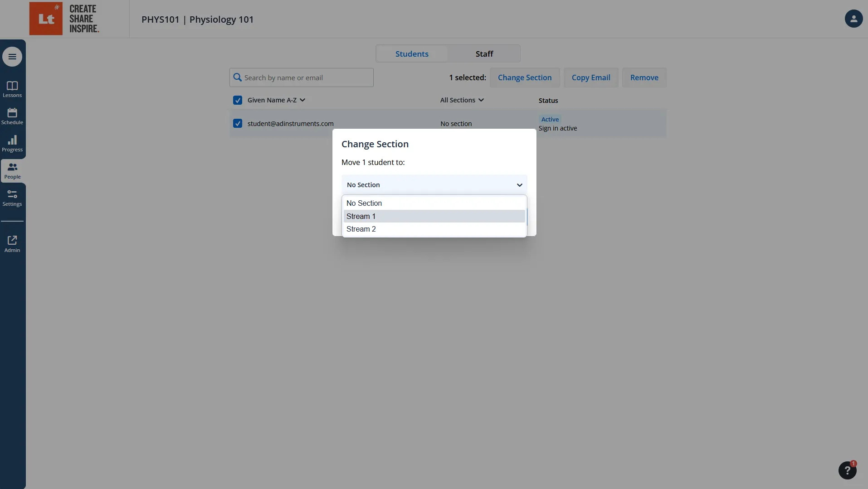Click the Status column header
The image size is (868, 489).
point(548,101)
